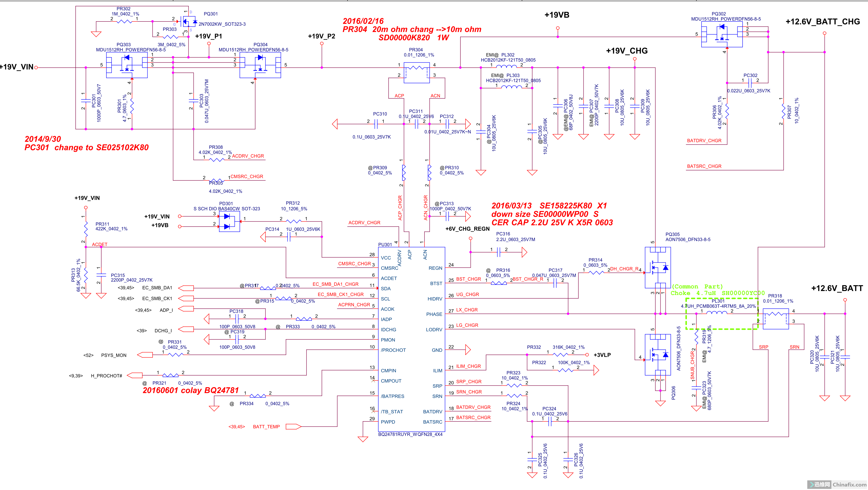Click the BQ24781RUYR_WQFN28_4X4 part name
This screenshot has height=490, width=868.
(x=410, y=434)
